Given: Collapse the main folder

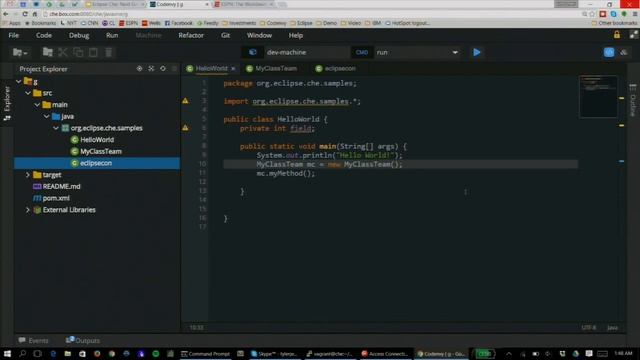Looking at the screenshot, I should pos(37,104).
